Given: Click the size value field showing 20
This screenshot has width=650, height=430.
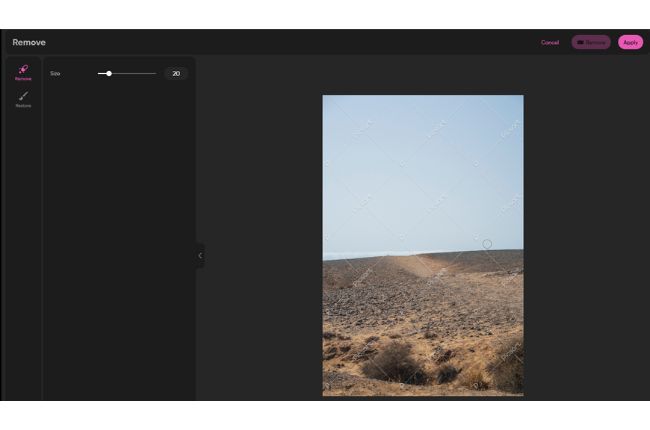Looking at the screenshot, I should (176, 73).
